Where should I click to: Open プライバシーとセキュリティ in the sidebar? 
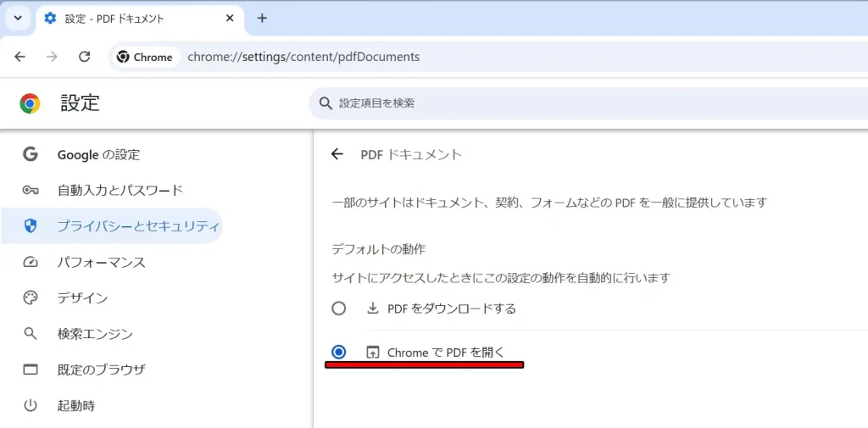pos(111,226)
